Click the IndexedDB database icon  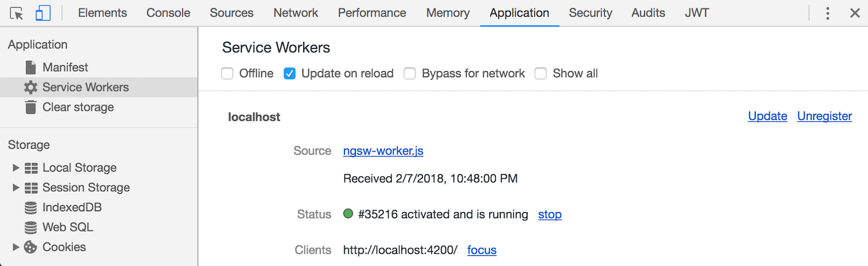click(x=31, y=207)
